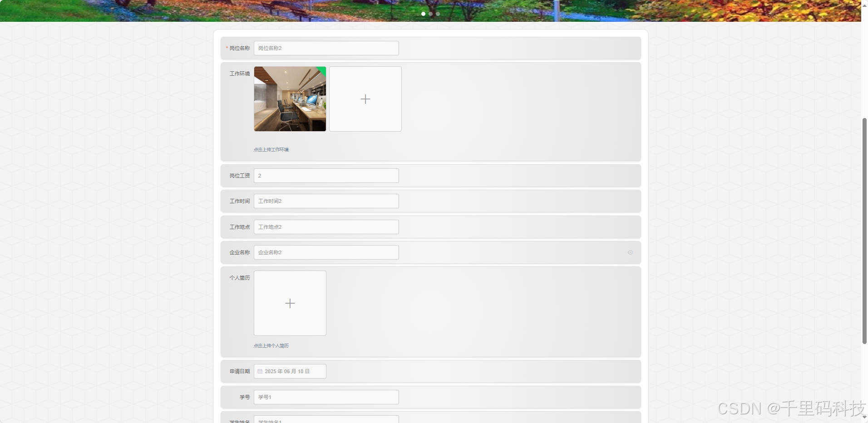The image size is (868, 423).
Task: Upload 个人简历 via the plus box
Action: click(x=290, y=303)
